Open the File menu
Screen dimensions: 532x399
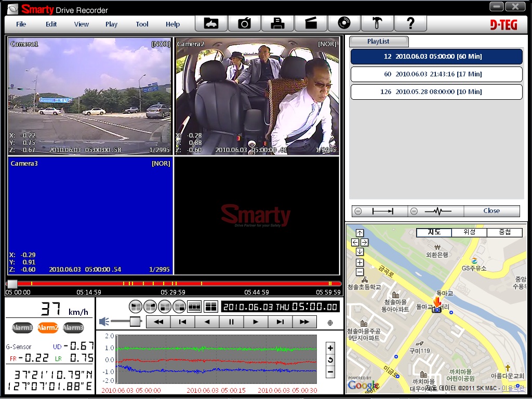pyautogui.click(x=21, y=24)
